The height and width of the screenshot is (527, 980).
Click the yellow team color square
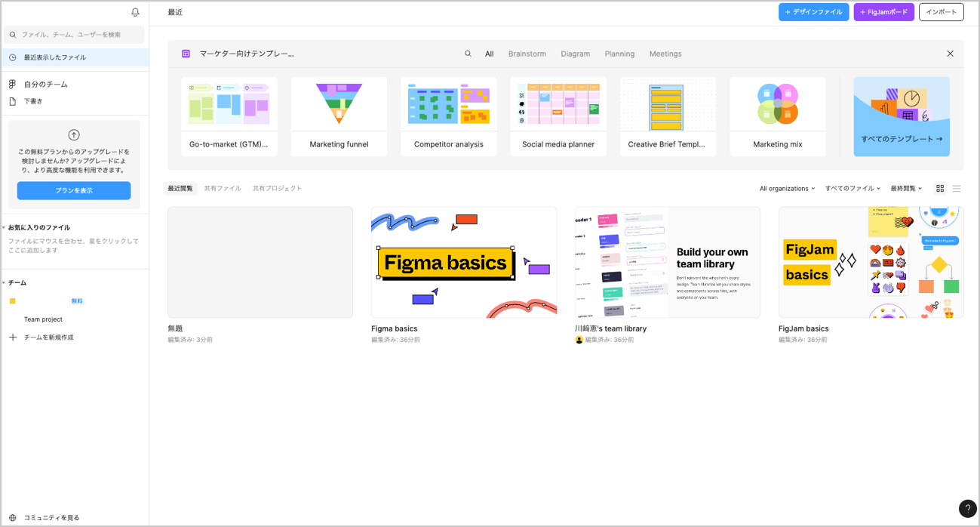(12, 301)
